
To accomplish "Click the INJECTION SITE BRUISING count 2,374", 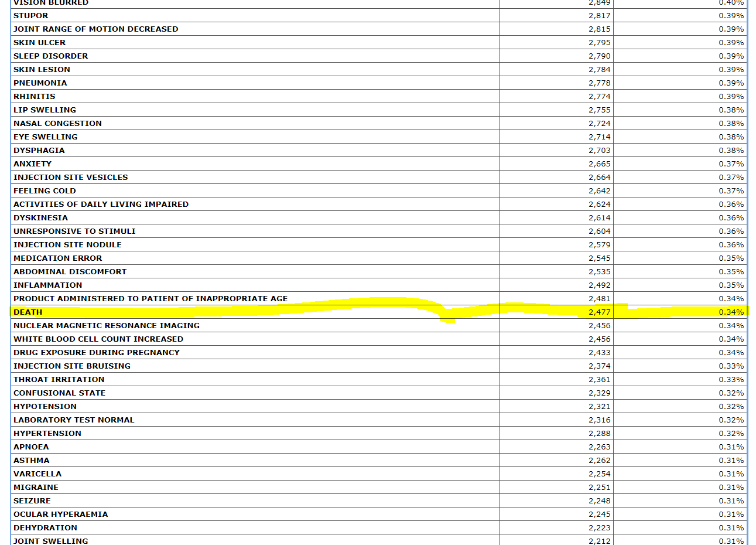I will tap(600, 366).
